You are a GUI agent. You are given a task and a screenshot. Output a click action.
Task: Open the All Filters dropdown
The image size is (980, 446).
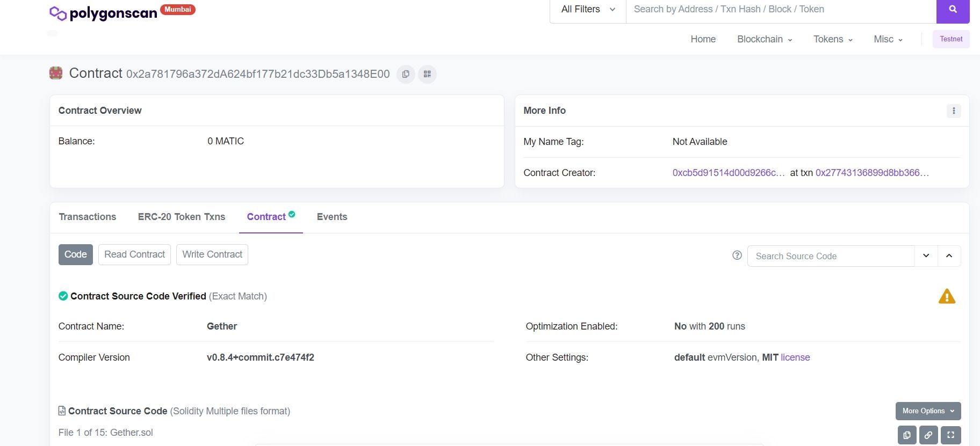[x=588, y=10]
